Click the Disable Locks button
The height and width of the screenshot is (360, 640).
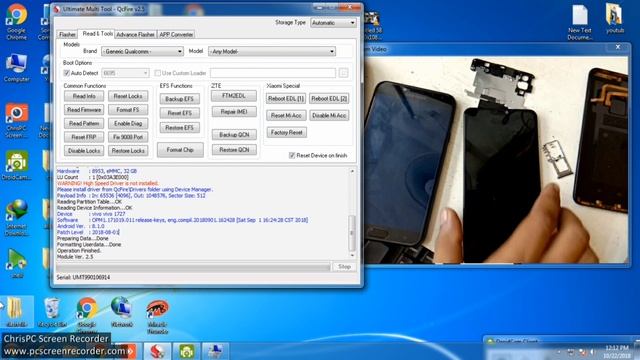[84, 151]
